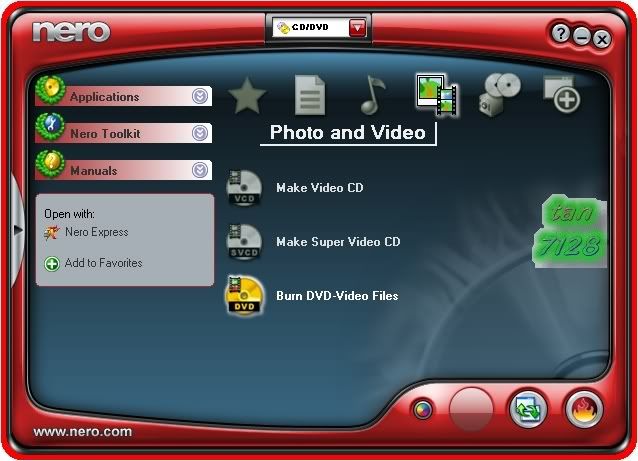Click the SVCD disc icon

point(244,242)
